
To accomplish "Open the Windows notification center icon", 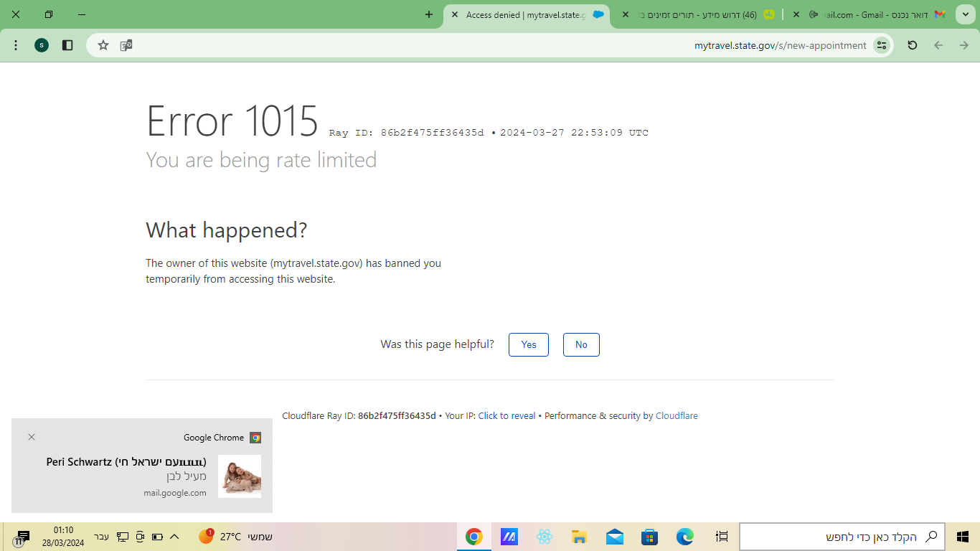I will tap(22, 537).
